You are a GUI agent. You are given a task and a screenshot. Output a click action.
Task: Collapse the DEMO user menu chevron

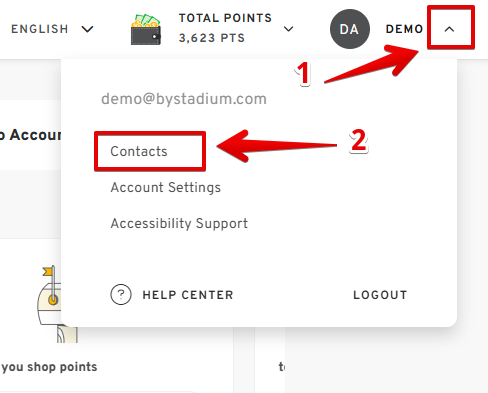449,29
